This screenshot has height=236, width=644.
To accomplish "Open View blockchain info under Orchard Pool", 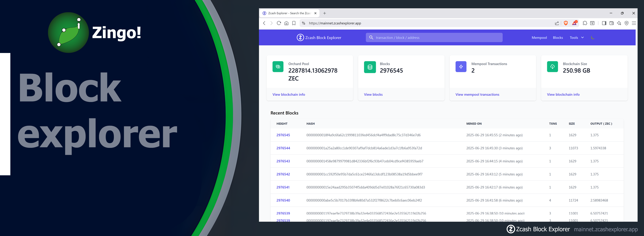I will [289, 94].
